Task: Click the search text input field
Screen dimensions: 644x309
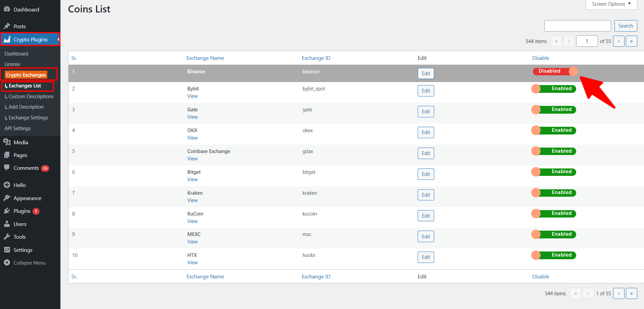Action: (x=577, y=26)
